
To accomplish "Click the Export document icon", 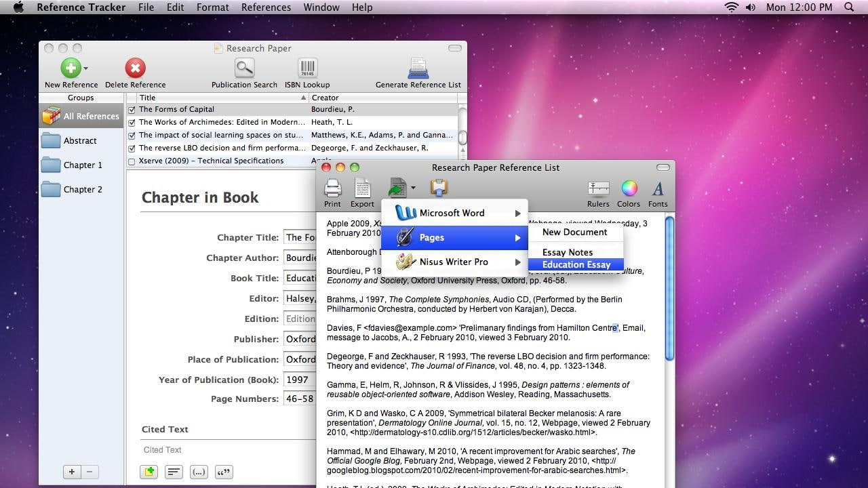I will 362,188.
